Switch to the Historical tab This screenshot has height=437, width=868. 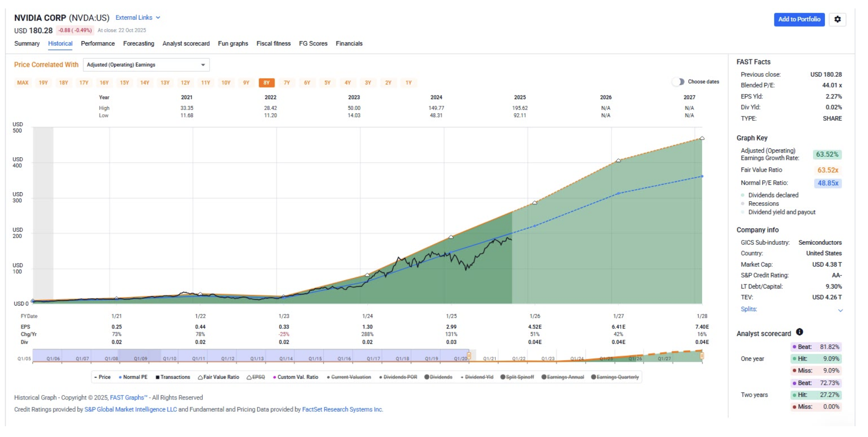60,44
